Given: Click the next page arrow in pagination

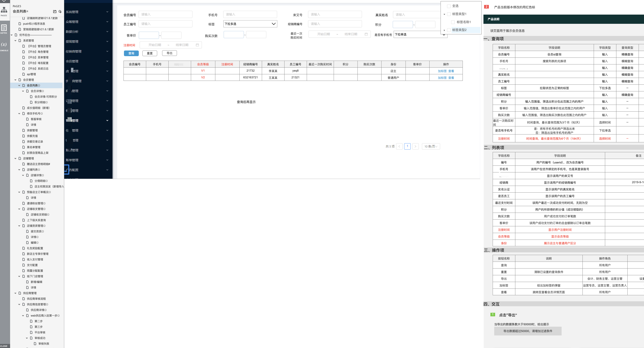Looking at the screenshot, I should coord(415,147).
